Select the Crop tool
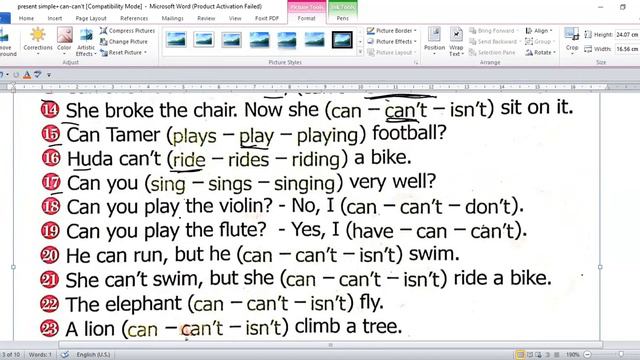This screenshot has height=360, width=640. coord(572,40)
